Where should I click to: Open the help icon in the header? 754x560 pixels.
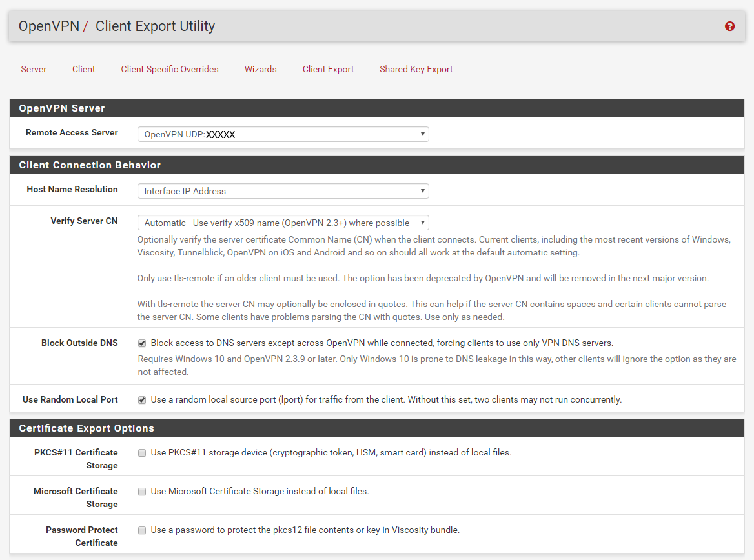[729, 26]
